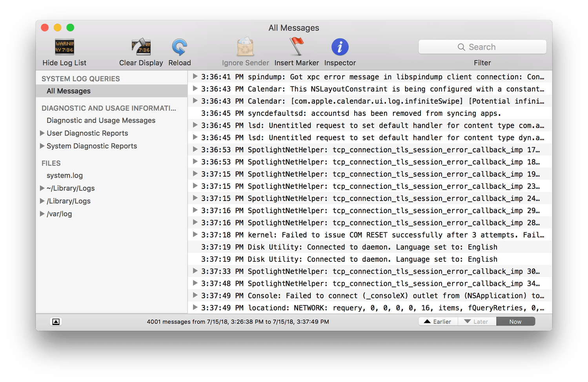Clear the log with Clear Display icon

coord(141,47)
